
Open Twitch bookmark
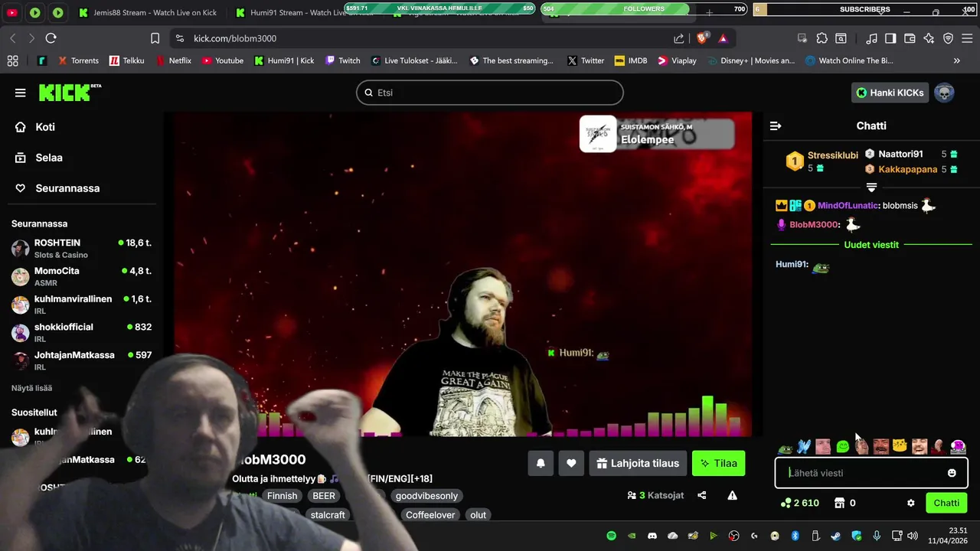point(342,60)
